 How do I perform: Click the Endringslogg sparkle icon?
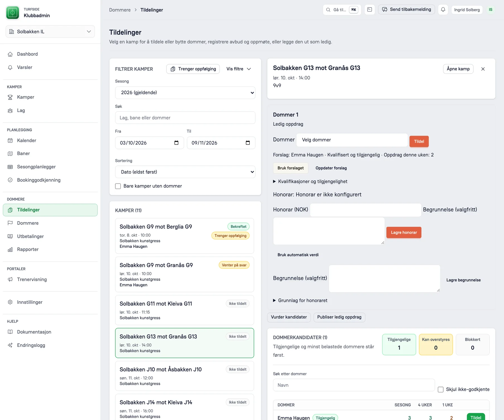point(10,345)
